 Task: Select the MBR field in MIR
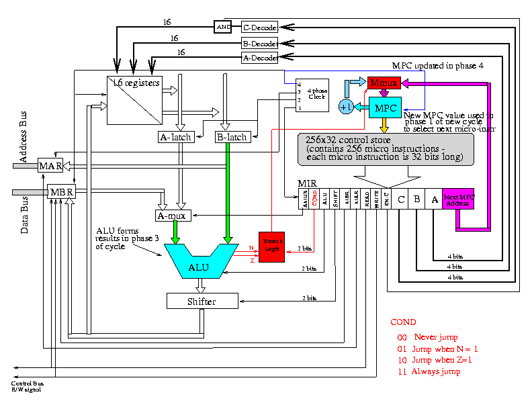[x=345, y=199]
